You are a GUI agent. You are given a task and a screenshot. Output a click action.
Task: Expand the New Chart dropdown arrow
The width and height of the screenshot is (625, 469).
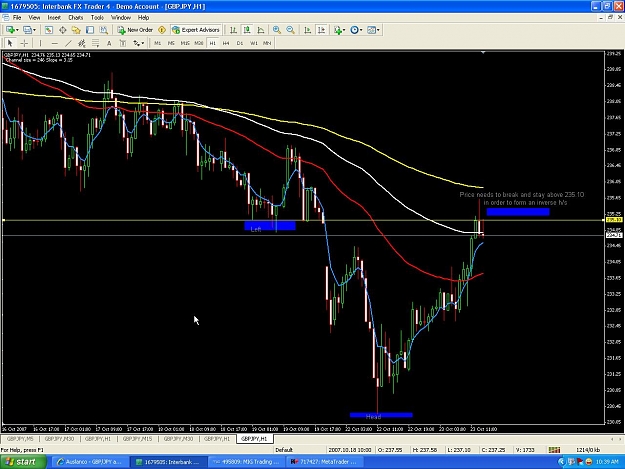(x=17, y=30)
